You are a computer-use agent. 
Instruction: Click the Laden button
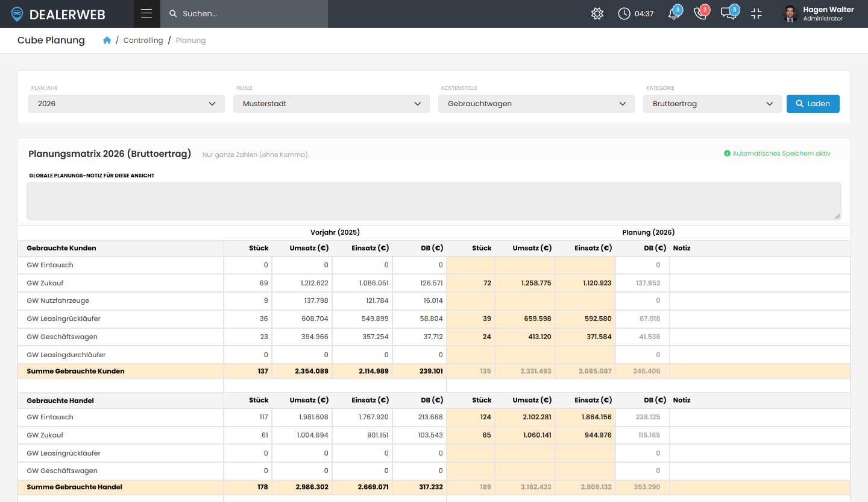[x=813, y=104]
